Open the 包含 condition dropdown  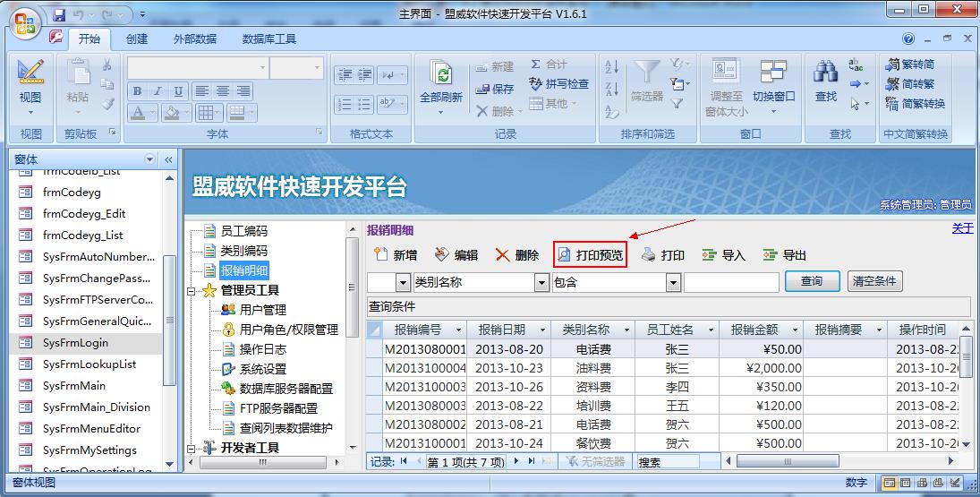point(673,283)
